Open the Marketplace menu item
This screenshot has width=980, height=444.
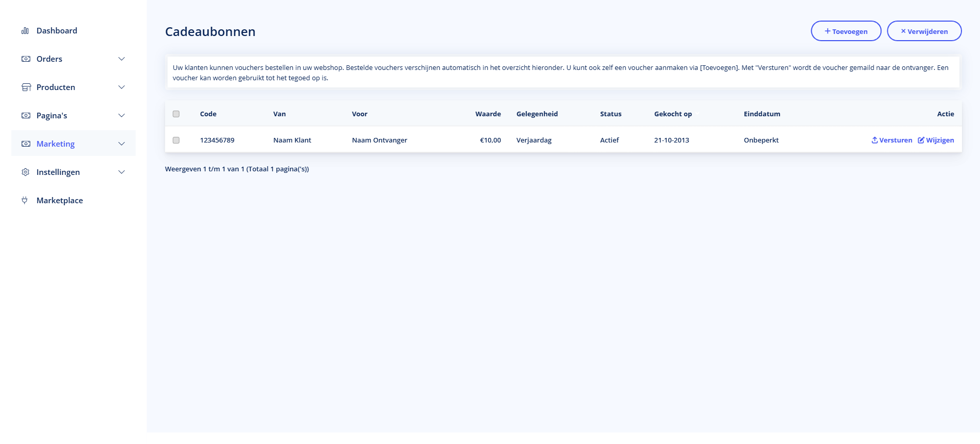(x=60, y=201)
